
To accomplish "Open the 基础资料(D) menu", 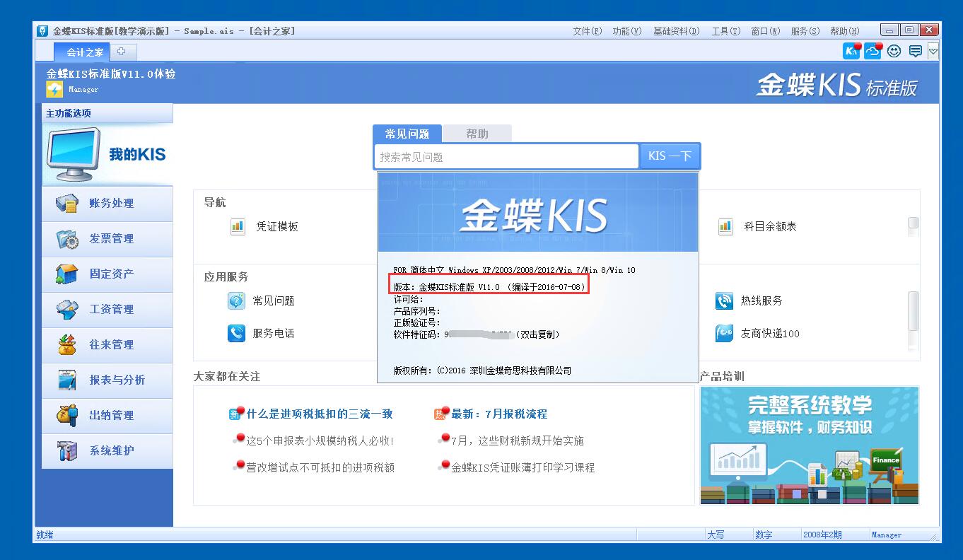I will (x=676, y=31).
